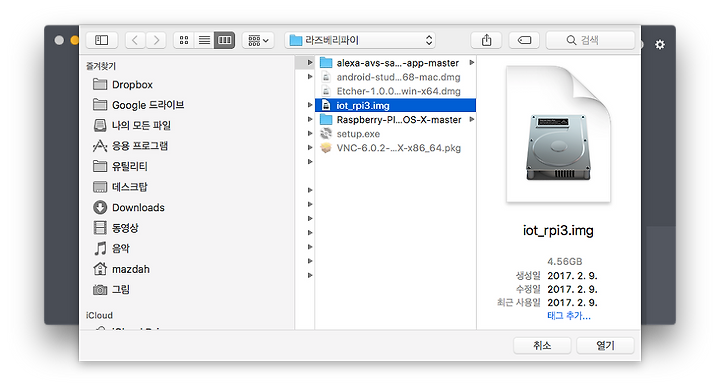Click the 즐겨찾기 favorites header
720x388 pixels.
tap(101, 66)
